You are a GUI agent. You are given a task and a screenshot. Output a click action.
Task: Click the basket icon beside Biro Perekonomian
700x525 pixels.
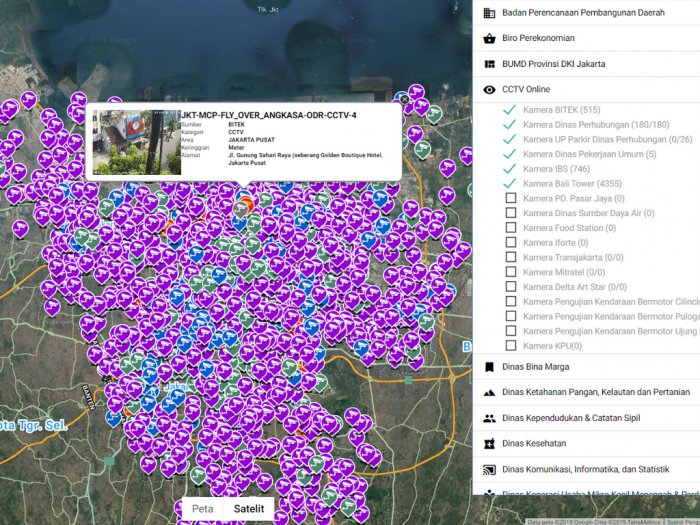coord(489,39)
